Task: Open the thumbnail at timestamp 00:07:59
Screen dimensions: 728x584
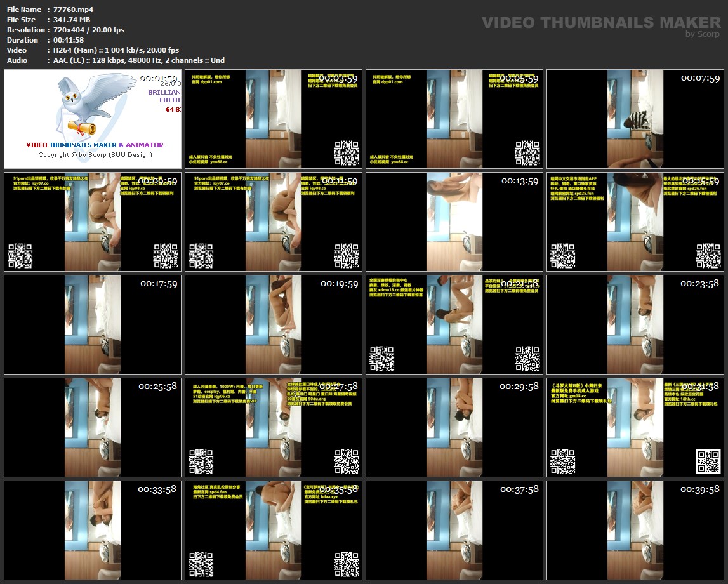Action: click(635, 119)
